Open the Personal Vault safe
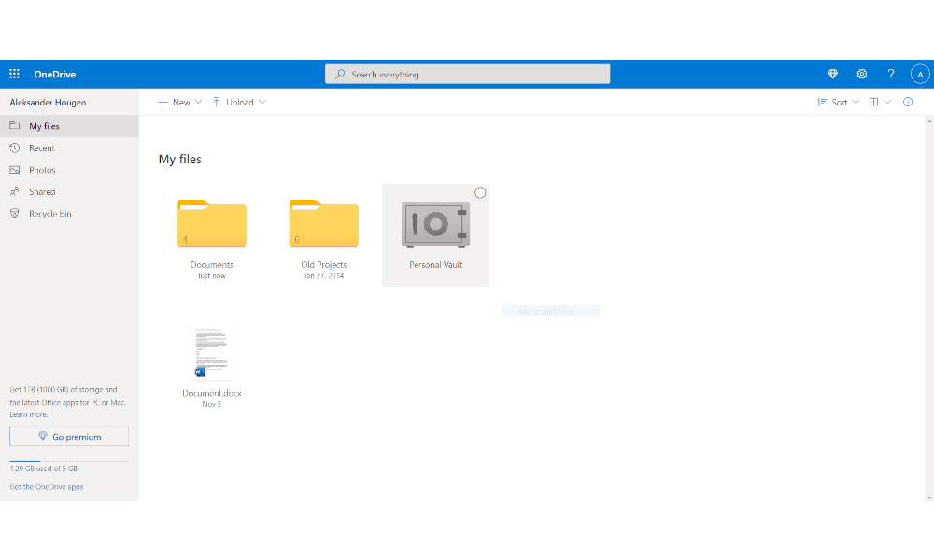The height and width of the screenshot is (560, 934). 435,226
